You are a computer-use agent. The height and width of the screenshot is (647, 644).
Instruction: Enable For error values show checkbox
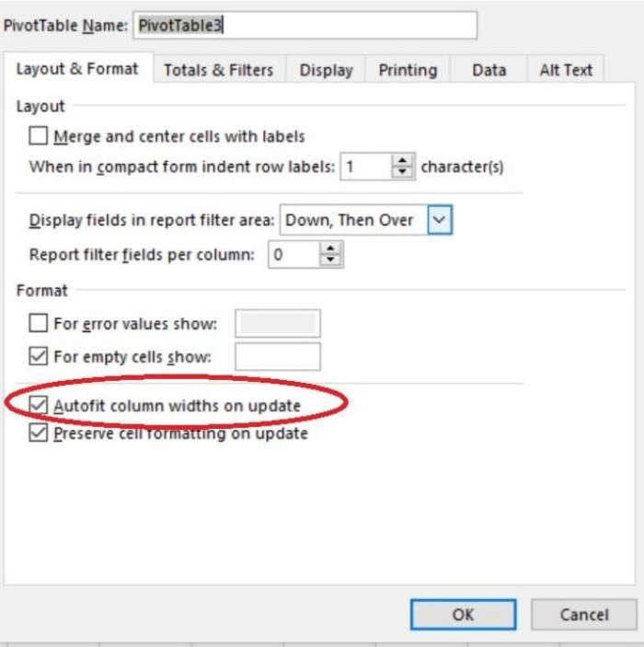[x=39, y=323]
